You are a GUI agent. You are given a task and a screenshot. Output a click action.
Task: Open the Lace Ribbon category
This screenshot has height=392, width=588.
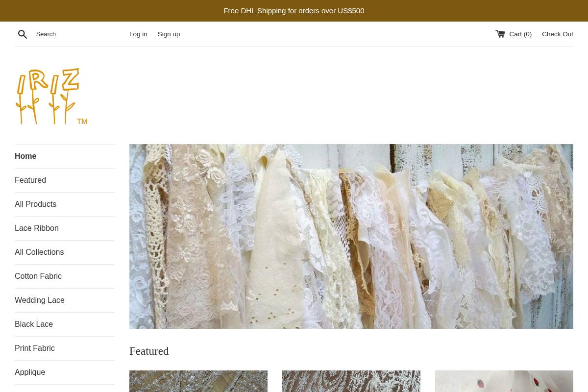point(36,228)
